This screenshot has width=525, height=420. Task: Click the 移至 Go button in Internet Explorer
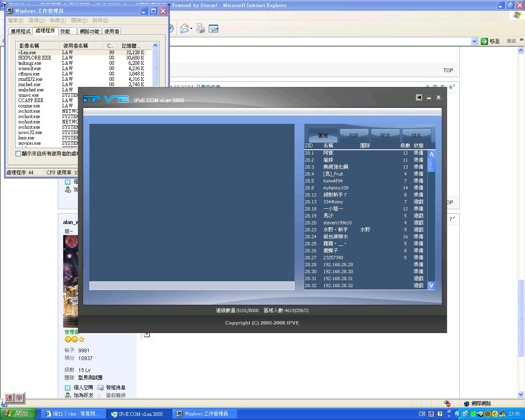pyautogui.click(x=491, y=41)
